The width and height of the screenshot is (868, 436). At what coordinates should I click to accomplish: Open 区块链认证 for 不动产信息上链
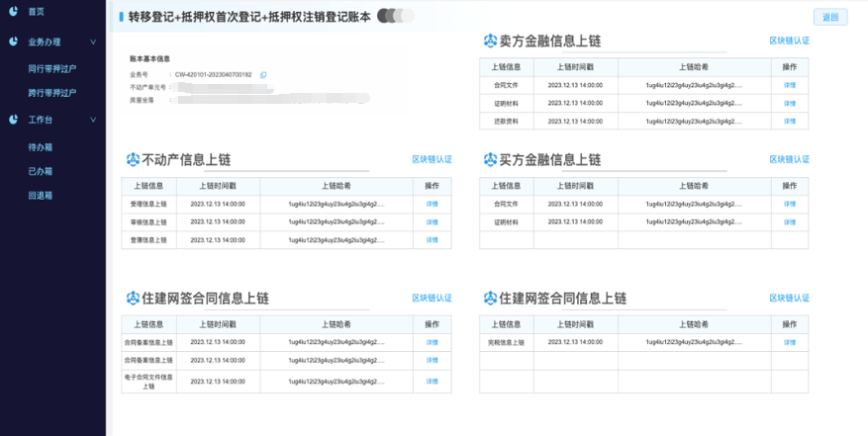pos(432,159)
